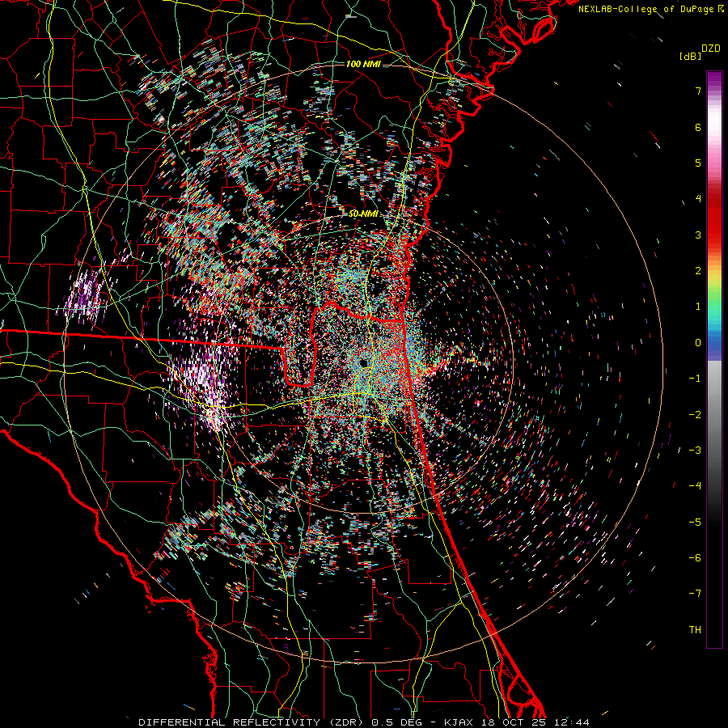
Task: Click the 6 dB tick label on the scale
Action: pos(698,127)
